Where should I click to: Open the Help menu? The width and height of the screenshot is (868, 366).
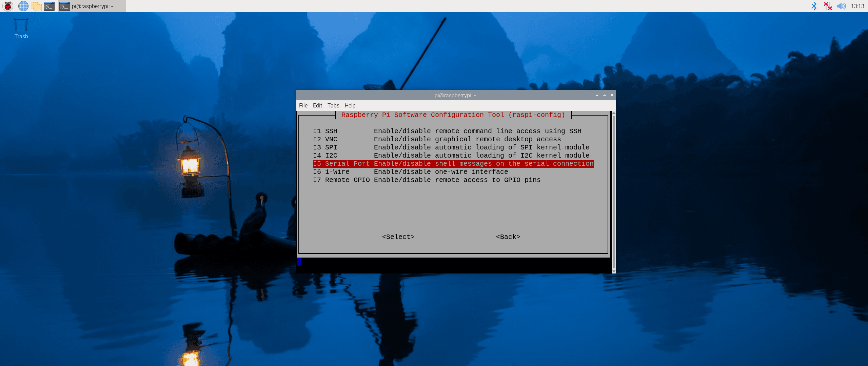coord(350,105)
